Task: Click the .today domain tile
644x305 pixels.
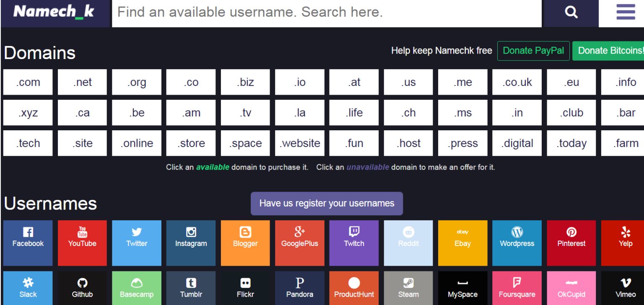Action: coord(571,143)
